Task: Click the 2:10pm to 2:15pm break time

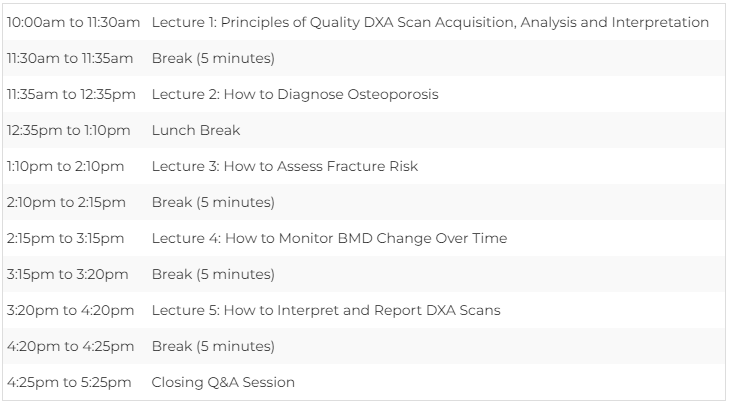Action: (x=66, y=202)
